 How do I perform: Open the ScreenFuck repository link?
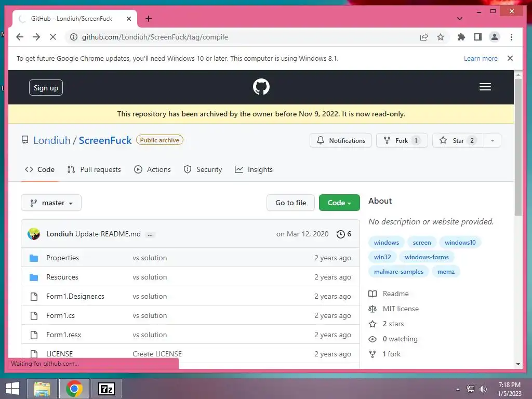tap(105, 140)
